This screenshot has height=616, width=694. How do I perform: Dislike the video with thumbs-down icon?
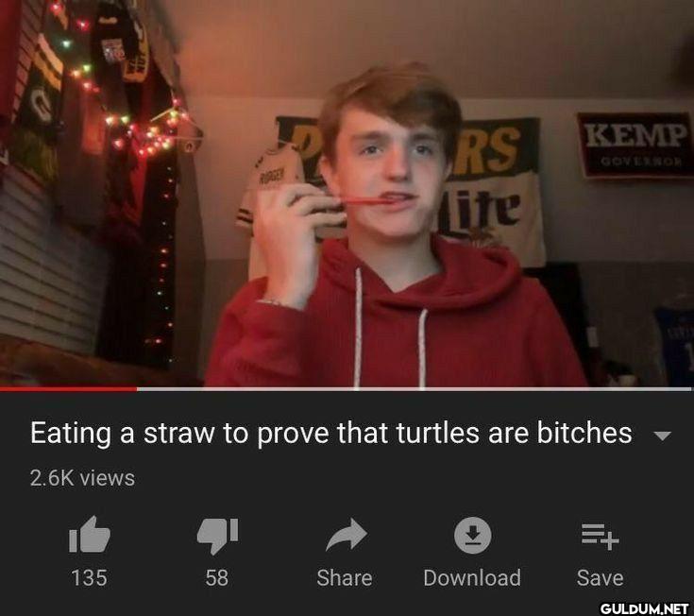[x=217, y=536]
